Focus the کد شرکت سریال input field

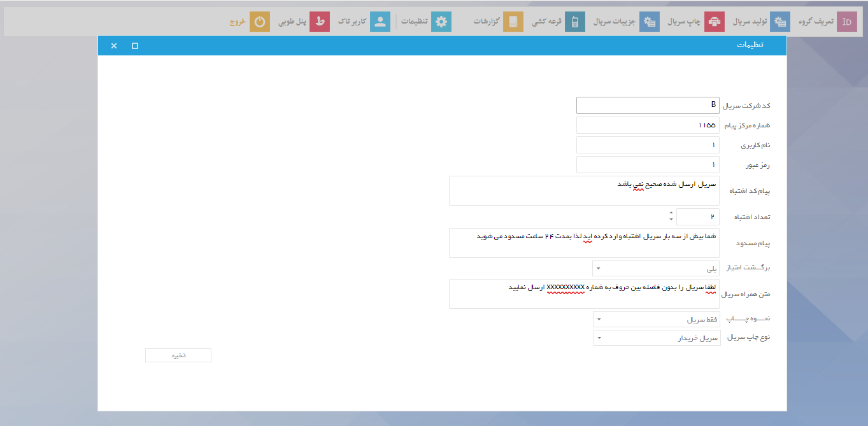click(x=648, y=105)
